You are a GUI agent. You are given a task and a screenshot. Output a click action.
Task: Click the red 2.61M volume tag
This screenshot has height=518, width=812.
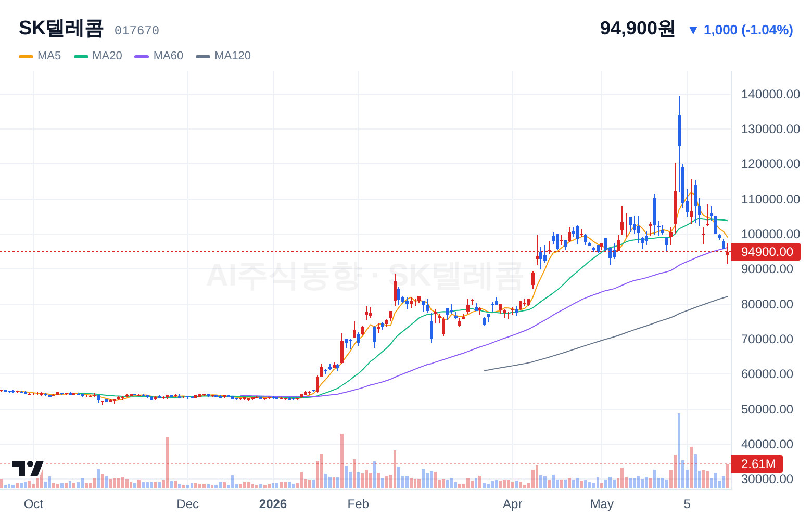758,464
